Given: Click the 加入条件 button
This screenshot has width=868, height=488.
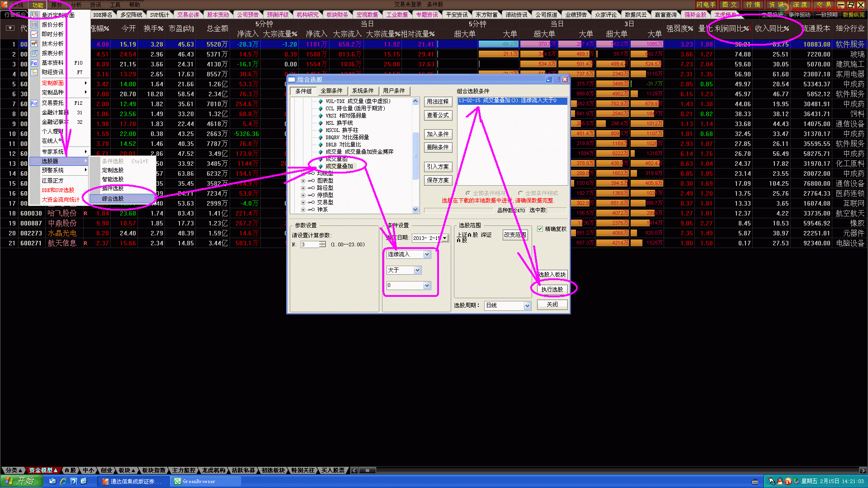Looking at the screenshot, I should click(x=438, y=134).
